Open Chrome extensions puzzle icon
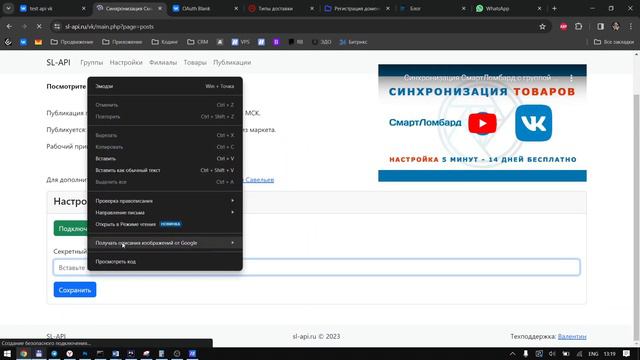Screen dimensions: 640x360 coord(578,27)
